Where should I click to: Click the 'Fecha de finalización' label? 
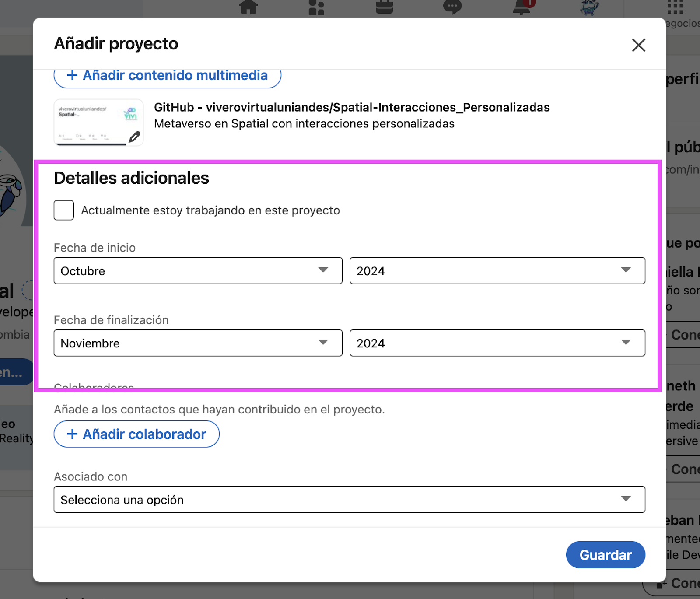(111, 320)
